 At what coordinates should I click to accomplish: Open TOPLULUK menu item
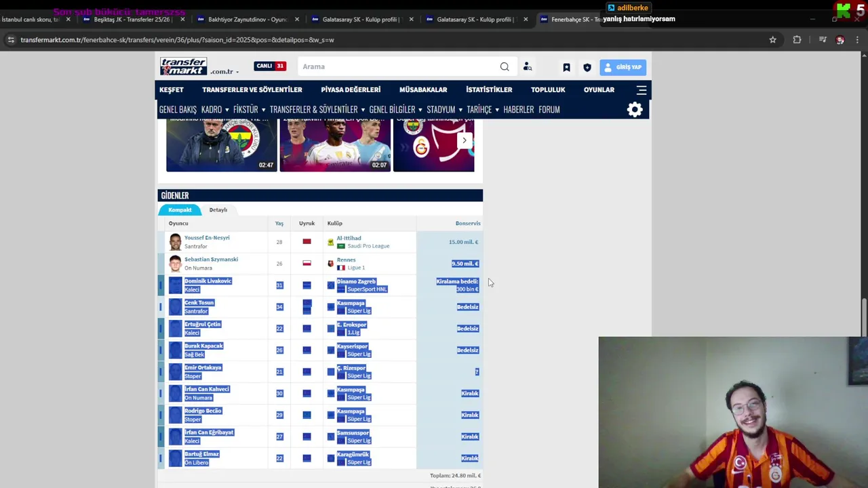(x=548, y=89)
